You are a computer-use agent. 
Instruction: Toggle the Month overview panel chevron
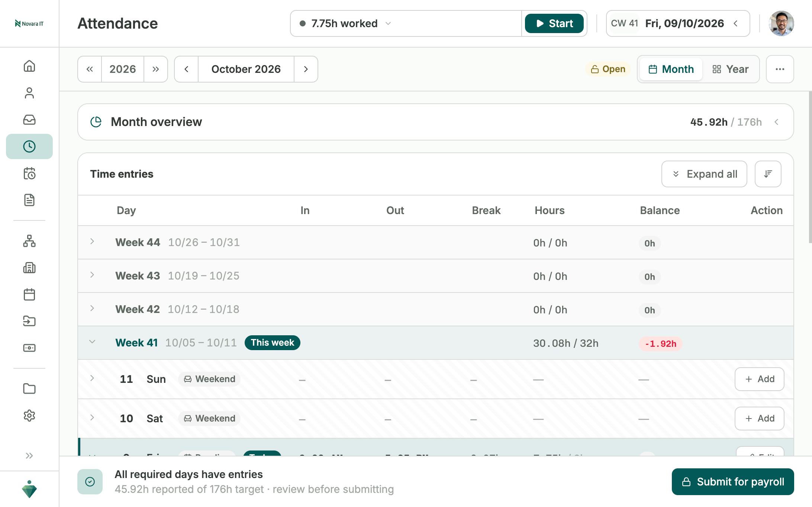click(777, 122)
